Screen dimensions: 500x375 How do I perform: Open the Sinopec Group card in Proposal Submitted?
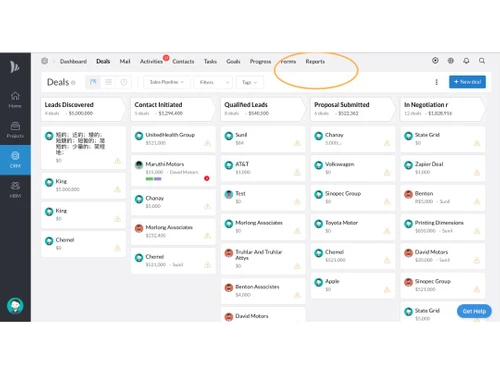click(x=353, y=198)
